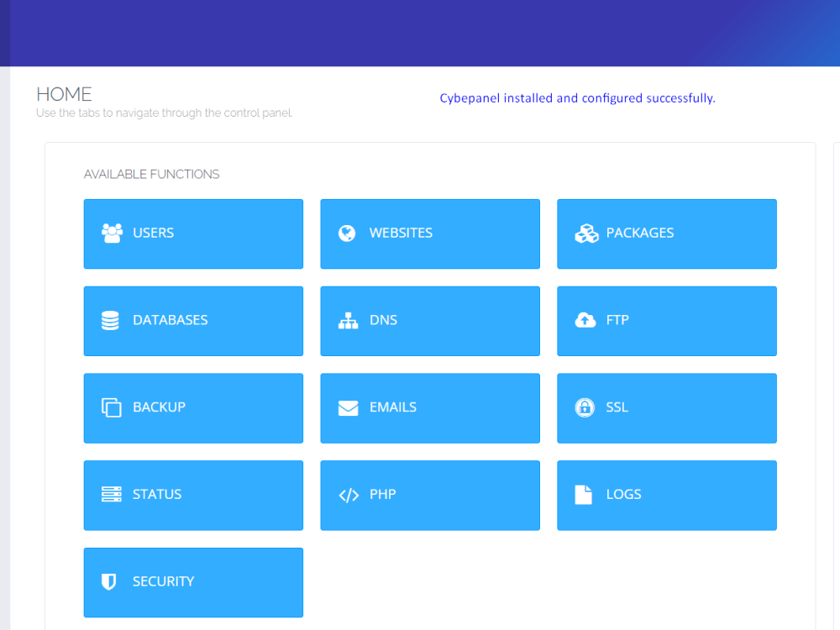
Task: Click the Websites globe icon
Action: click(346, 233)
